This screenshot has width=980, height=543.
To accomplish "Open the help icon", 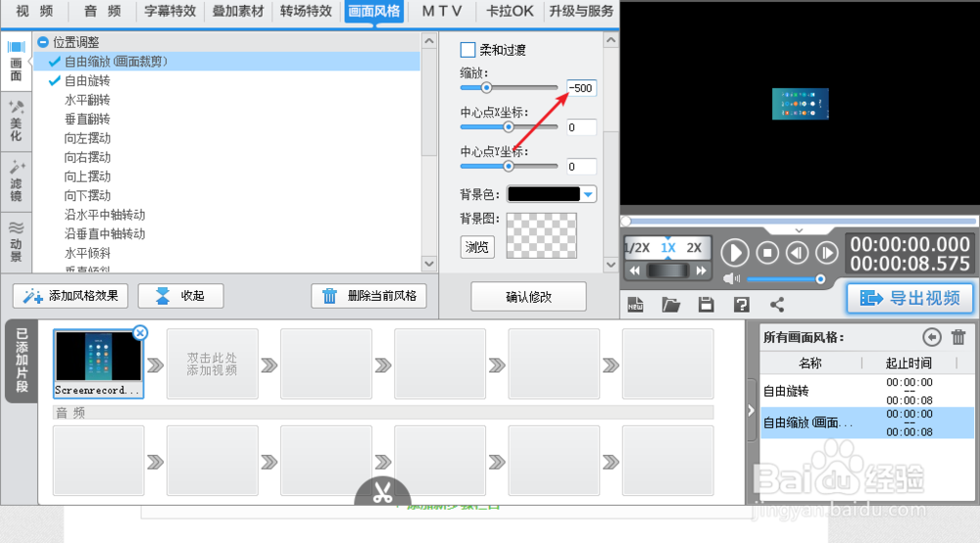I will (741, 304).
